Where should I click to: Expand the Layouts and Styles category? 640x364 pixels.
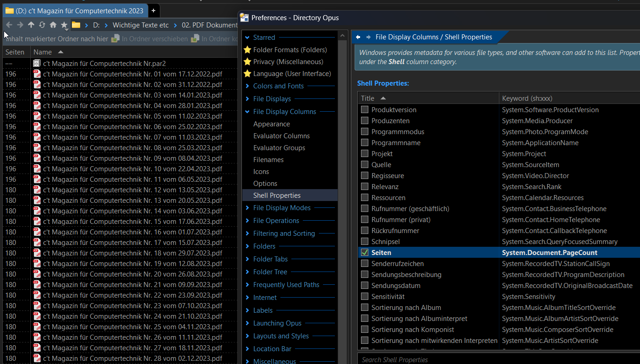tap(247, 336)
